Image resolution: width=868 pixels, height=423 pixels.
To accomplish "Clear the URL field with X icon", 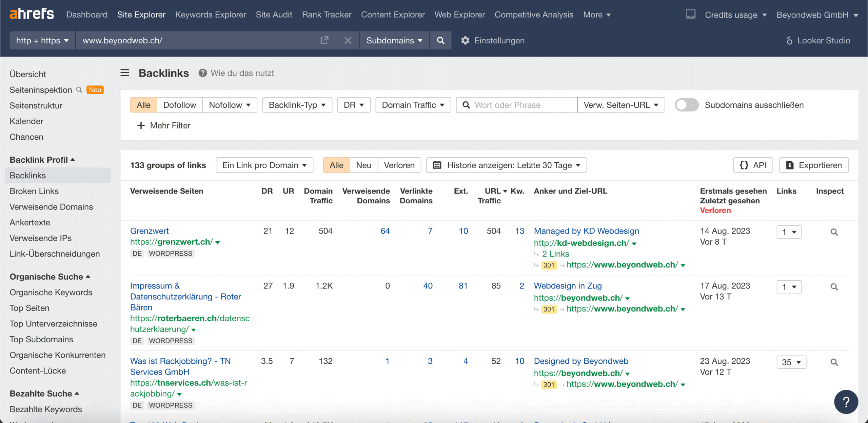I will click(348, 40).
